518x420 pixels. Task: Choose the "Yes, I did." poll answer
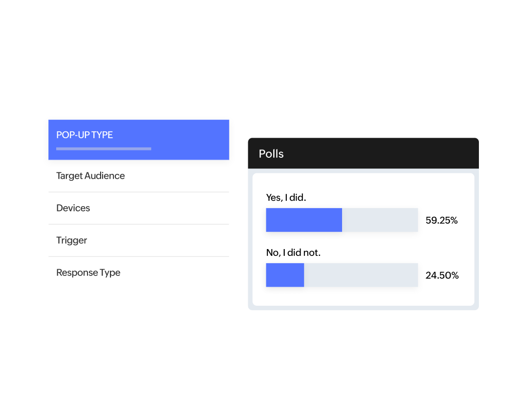(x=286, y=197)
